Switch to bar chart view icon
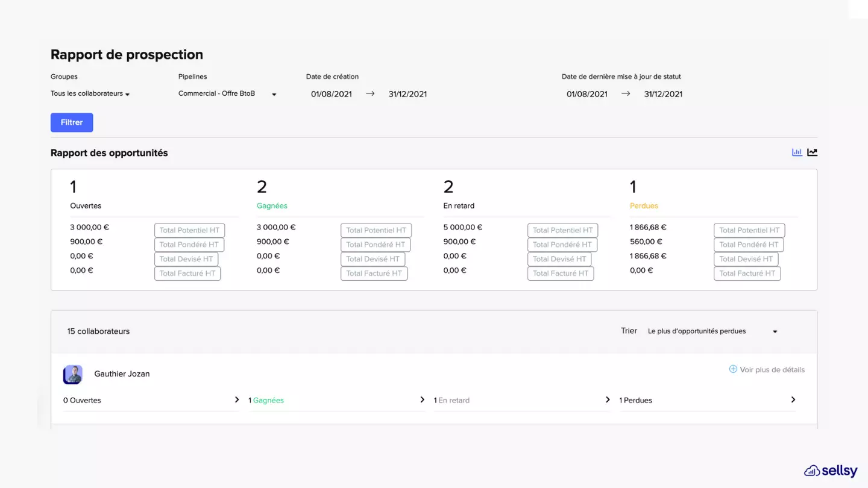Viewport: 868px width, 488px height. [x=797, y=152]
